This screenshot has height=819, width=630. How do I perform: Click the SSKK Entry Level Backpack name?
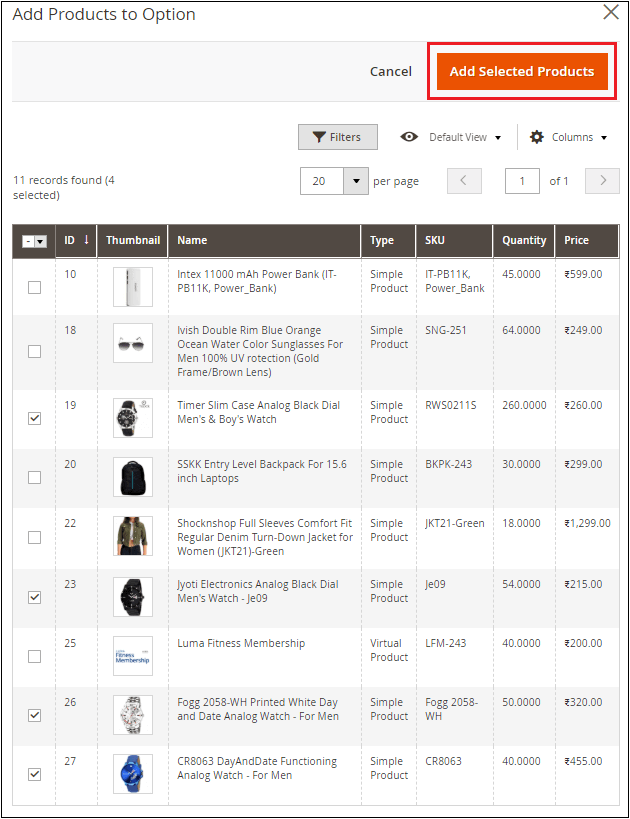tap(262, 471)
